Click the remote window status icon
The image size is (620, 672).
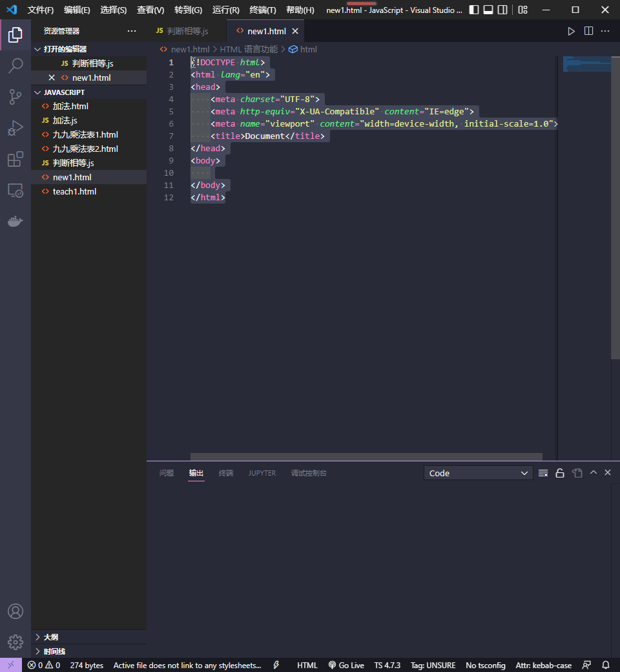(x=11, y=665)
